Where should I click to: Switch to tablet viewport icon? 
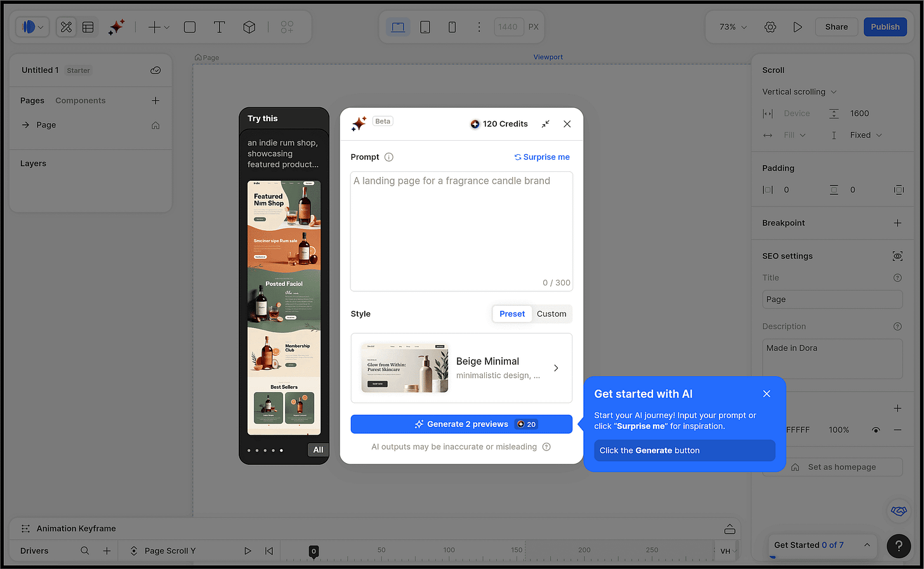pyautogui.click(x=425, y=27)
